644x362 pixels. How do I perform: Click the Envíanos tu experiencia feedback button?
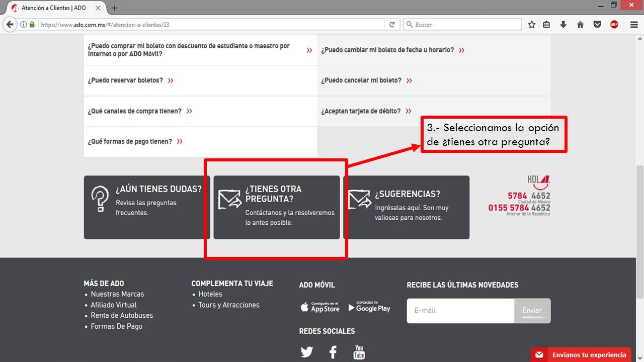pos(581,355)
